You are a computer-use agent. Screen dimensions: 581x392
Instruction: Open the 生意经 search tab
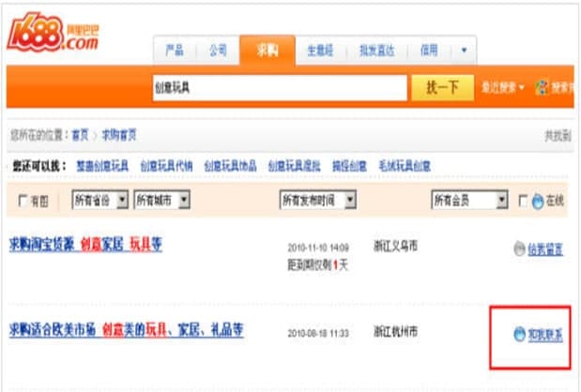click(x=320, y=50)
